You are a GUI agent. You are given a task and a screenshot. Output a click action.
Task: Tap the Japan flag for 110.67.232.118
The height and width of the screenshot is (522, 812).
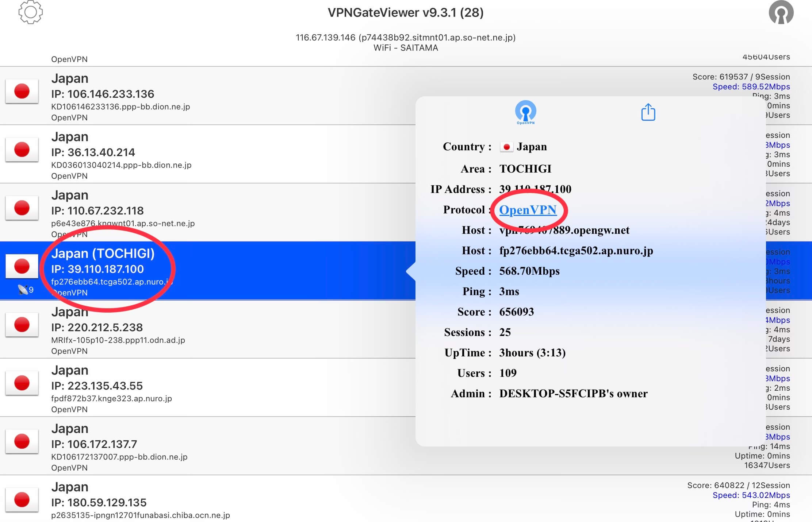point(22,208)
